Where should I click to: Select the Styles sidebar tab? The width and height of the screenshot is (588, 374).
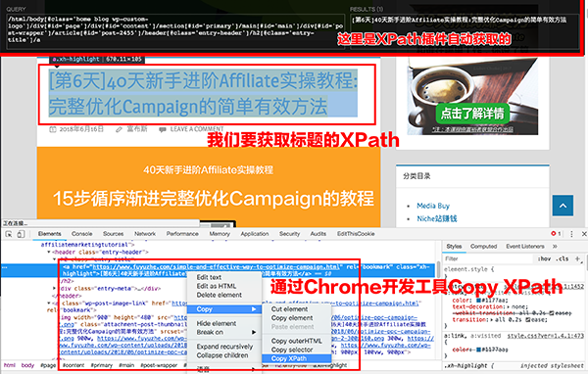coord(454,246)
